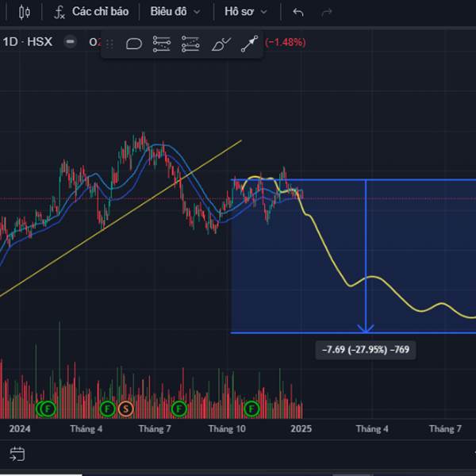Open the candlestick chart type selector
This screenshot has width=476, height=476.
point(25,13)
